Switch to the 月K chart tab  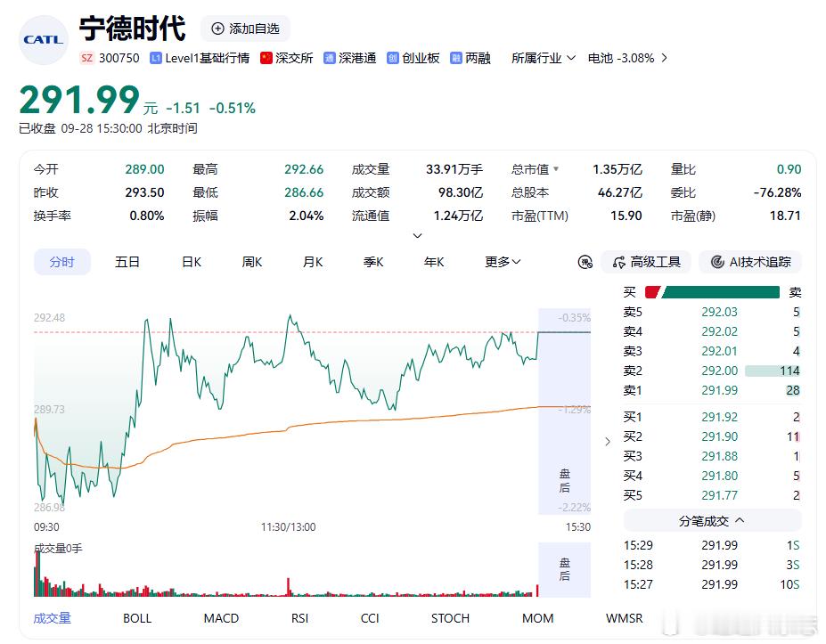313,262
